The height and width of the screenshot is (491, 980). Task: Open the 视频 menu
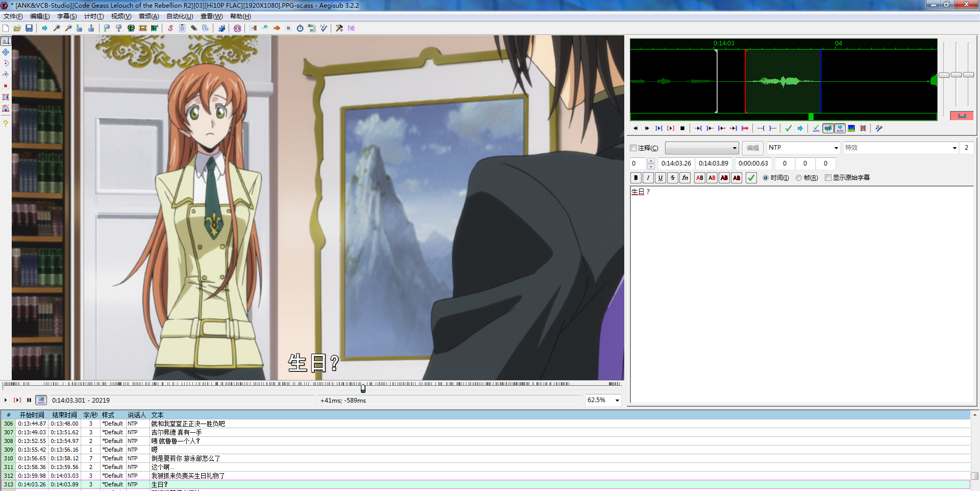pyautogui.click(x=121, y=16)
